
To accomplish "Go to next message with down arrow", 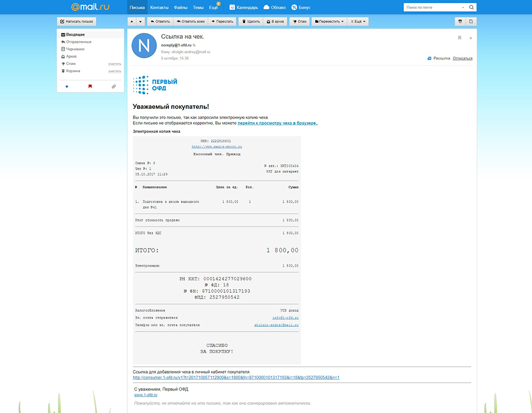I will point(140,22).
